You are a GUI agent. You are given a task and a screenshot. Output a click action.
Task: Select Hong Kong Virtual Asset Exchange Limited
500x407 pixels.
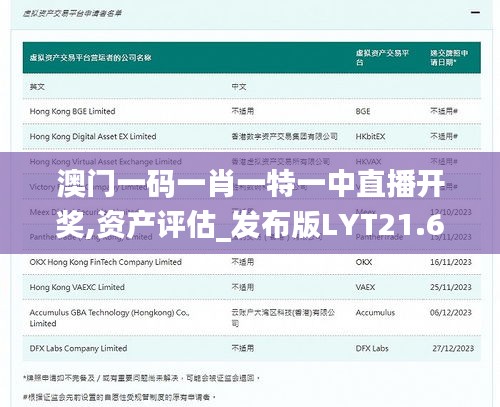(106, 162)
